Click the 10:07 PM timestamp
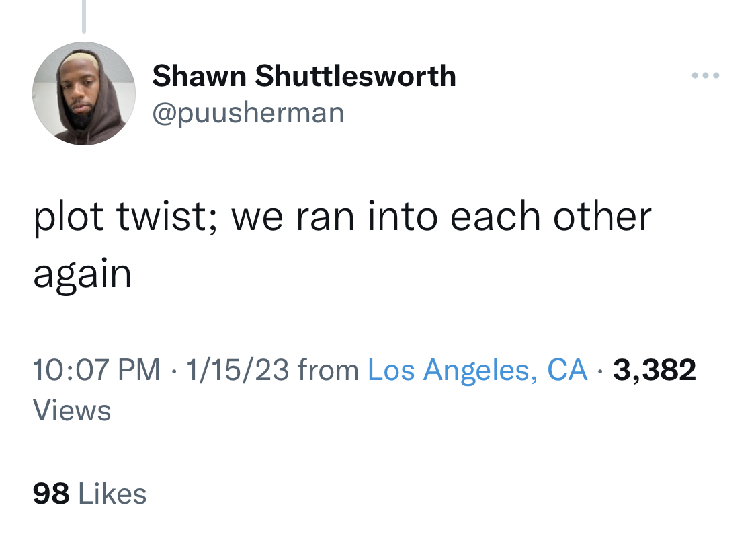The width and height of the screenshot is (756, 536). coord(96,370)
